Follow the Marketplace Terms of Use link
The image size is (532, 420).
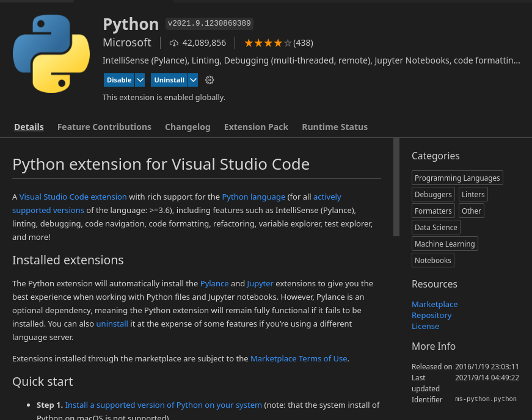click(x=299, y=358)
